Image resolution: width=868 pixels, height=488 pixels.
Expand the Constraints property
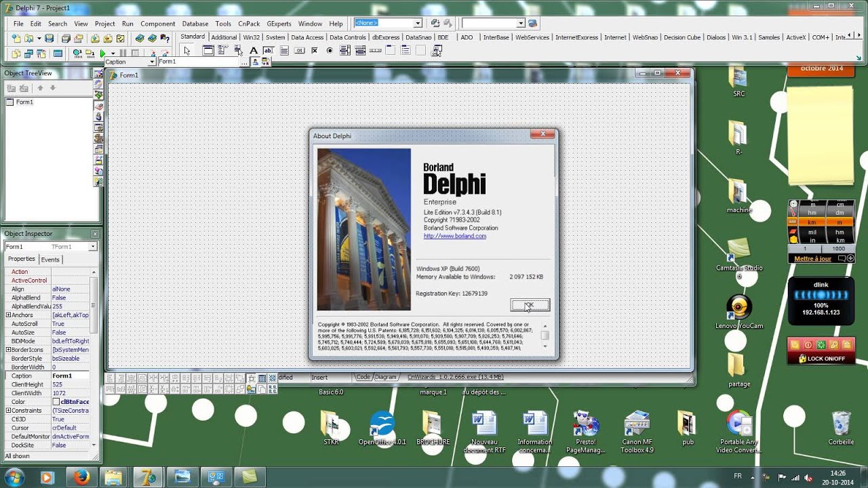click(x=8, y=411)
